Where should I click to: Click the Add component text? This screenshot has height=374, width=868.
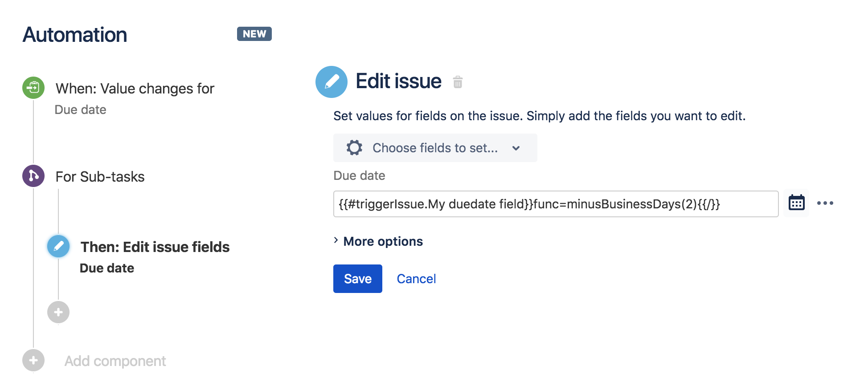click(x=115, y=361)
